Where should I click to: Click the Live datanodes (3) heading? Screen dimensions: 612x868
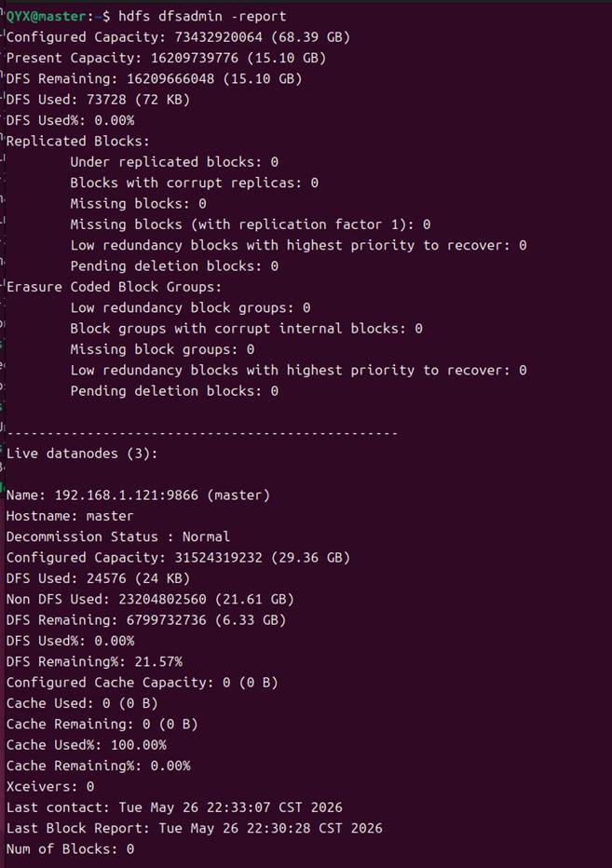[82, 454]
